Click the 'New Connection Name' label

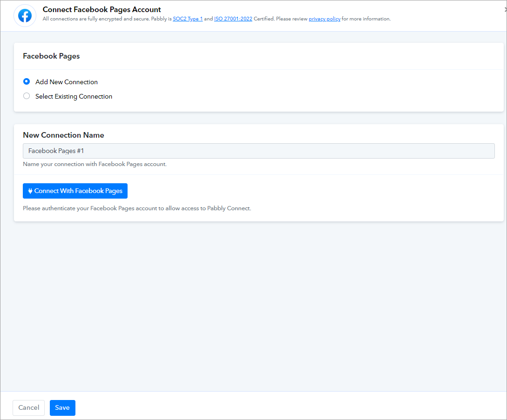(x=63, y=135)
